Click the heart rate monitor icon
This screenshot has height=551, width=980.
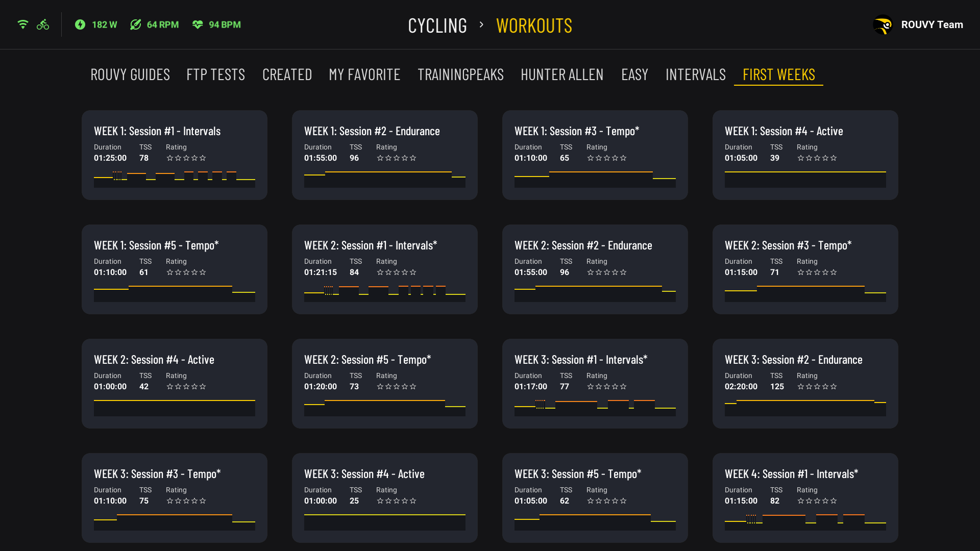pyautogui.click(x=198, y=24)
